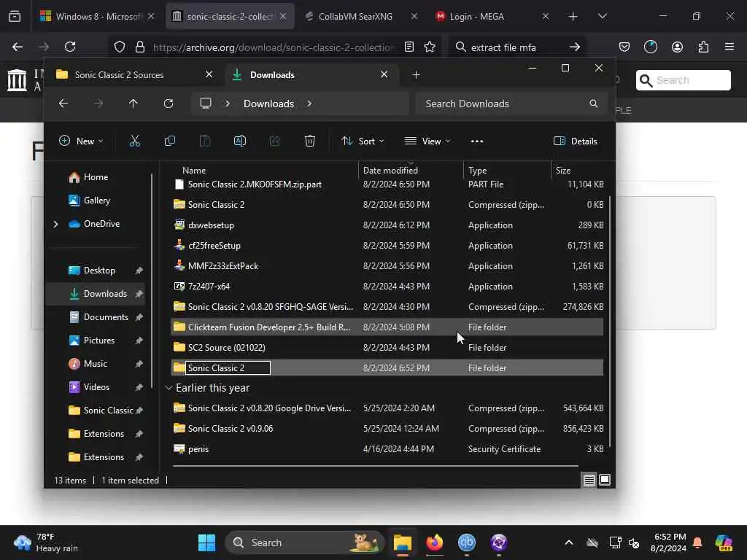Open Music in navigation pane
Screen dimensions: 747x560
click(x=96, y=364)
